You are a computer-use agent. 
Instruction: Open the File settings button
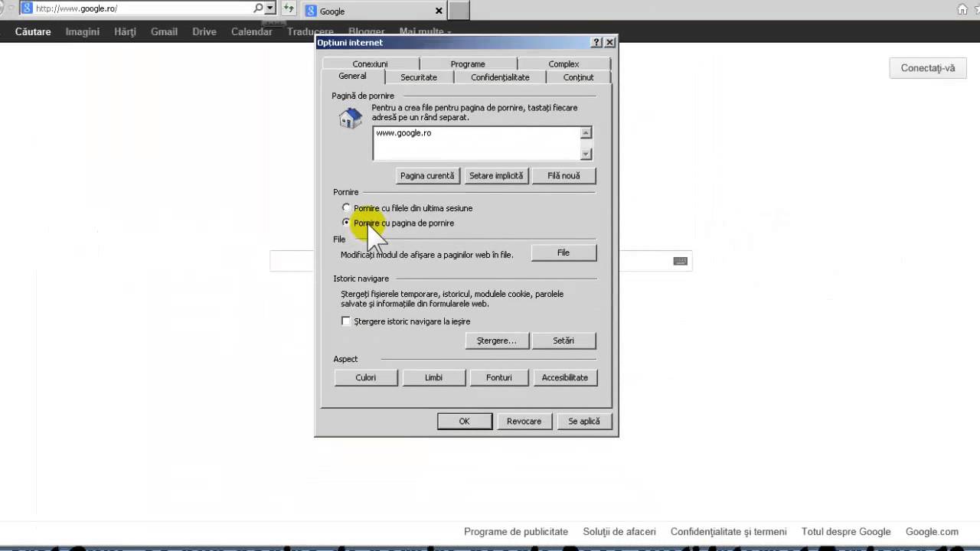563,253
